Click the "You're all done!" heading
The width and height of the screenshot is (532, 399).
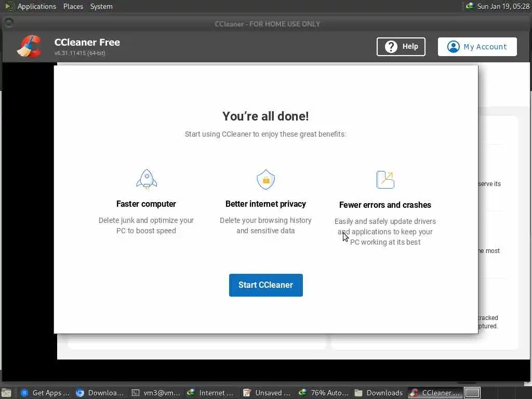pyautogui.click(x=265, y=116)
